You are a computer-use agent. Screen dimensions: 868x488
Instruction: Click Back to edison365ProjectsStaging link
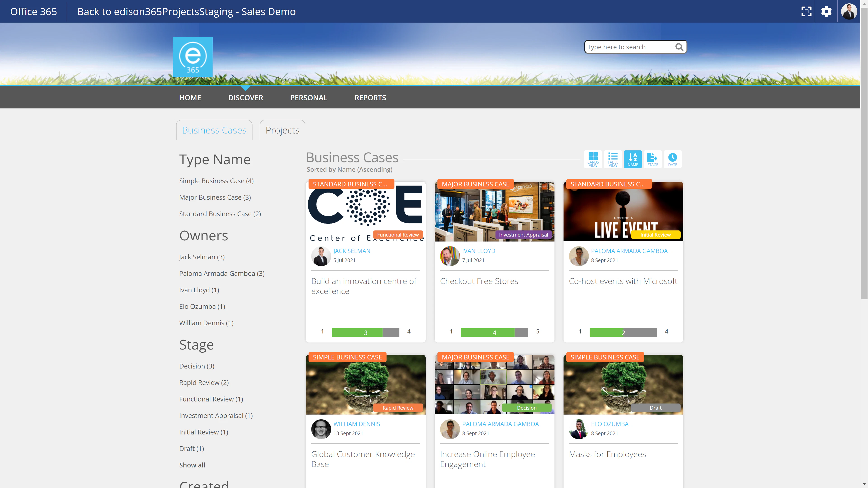(186, 11)
